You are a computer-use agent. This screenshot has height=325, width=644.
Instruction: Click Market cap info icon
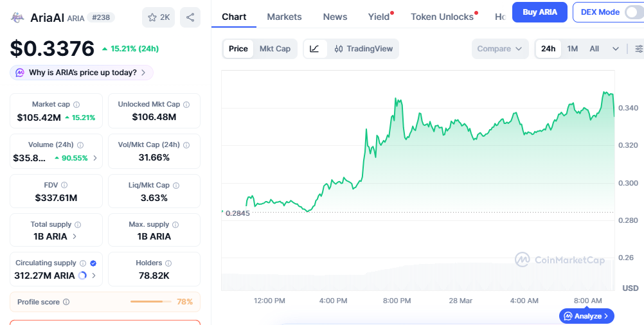point(76,105)
